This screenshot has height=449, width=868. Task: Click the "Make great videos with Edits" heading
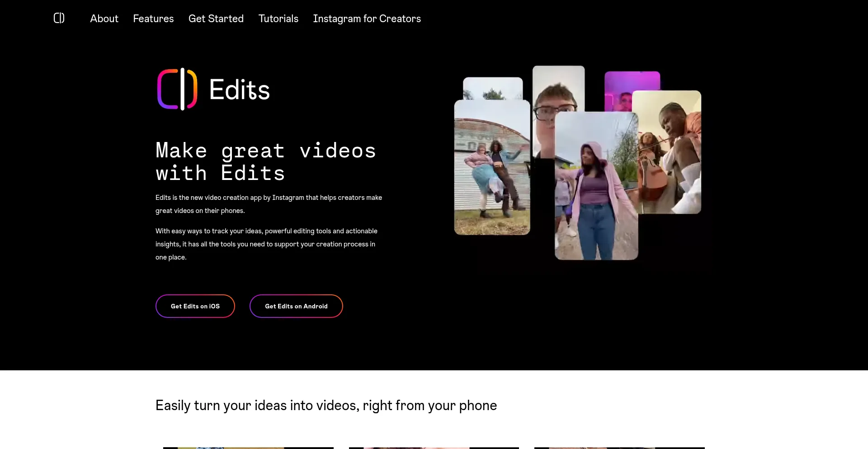[x=265, y=161]
